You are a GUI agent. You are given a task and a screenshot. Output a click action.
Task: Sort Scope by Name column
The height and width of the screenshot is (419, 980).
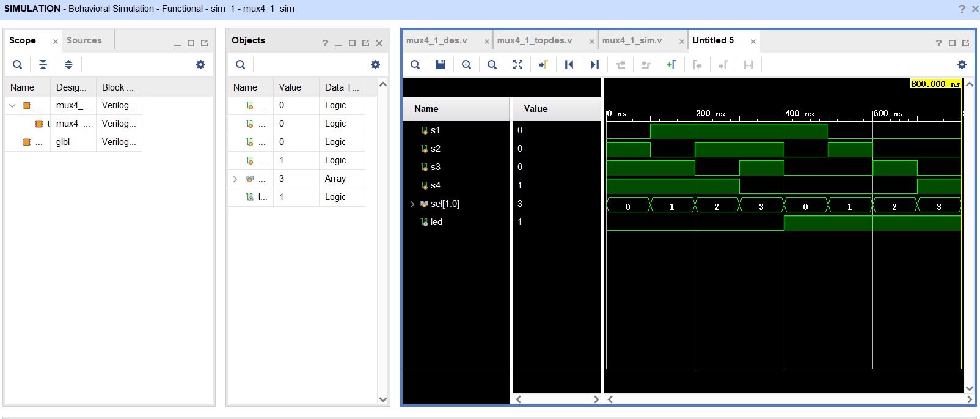click(x=27, y=87)
